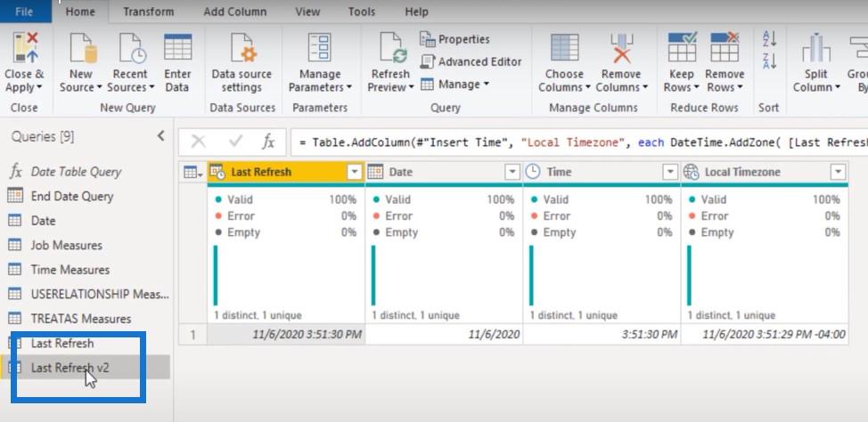868x422 pixels.
Task: Click the Recent Sources icon
Action: (132, 48)
